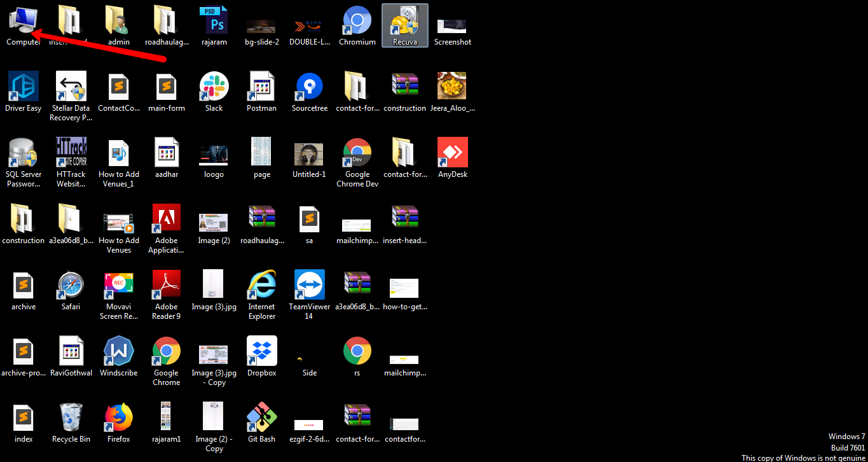Select the contact-for... WinRAR archive
Image resolution: width=868 pixels, height=462 pixels.
[x=357, y=423]
